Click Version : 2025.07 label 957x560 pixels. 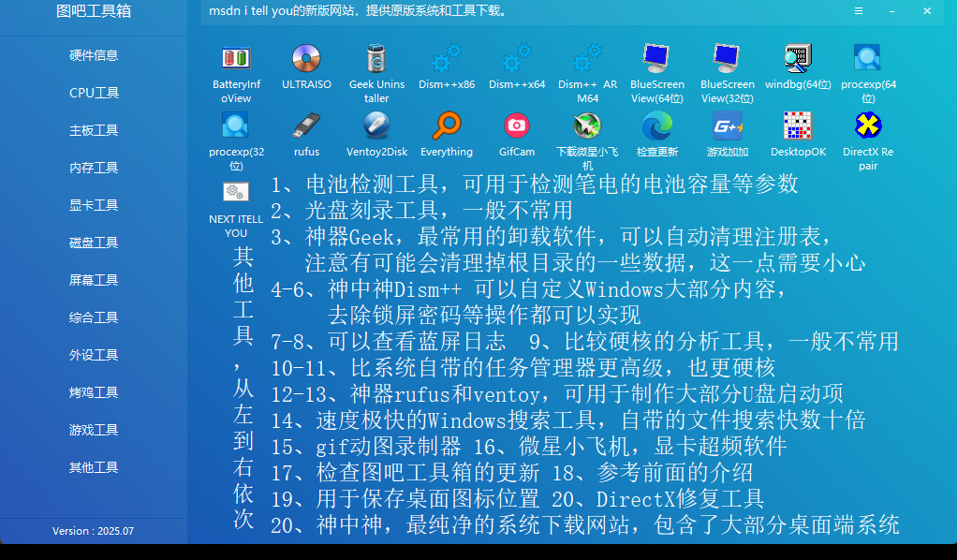click(93, 531)
